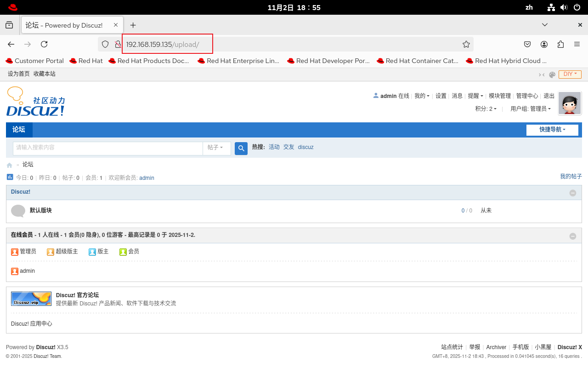Image resolution: width=588 pixels, height=368 pixels.
Task: Open Discuz! 应用中心 link
Action: tap(32, 324)
